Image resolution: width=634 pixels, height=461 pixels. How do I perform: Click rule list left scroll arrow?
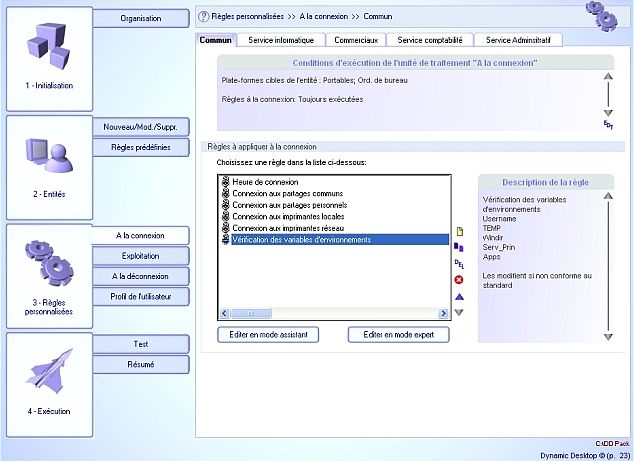point(224,313)
